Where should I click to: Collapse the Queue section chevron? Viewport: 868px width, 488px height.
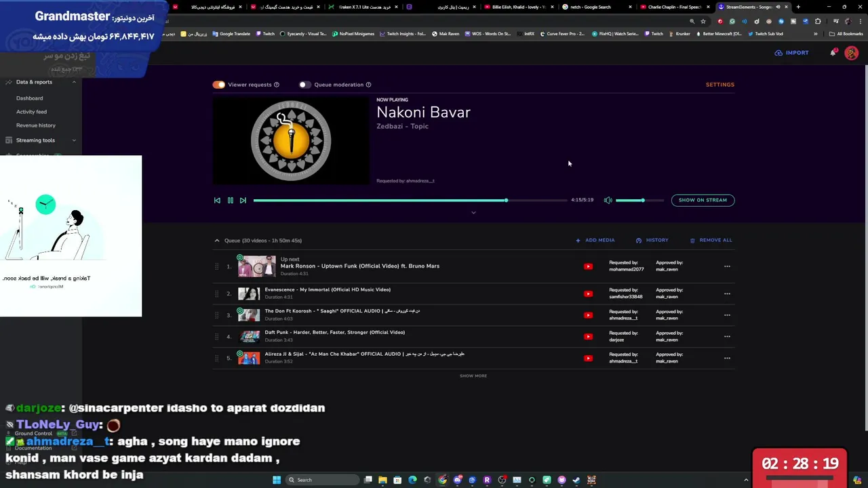tap(217, 240)
